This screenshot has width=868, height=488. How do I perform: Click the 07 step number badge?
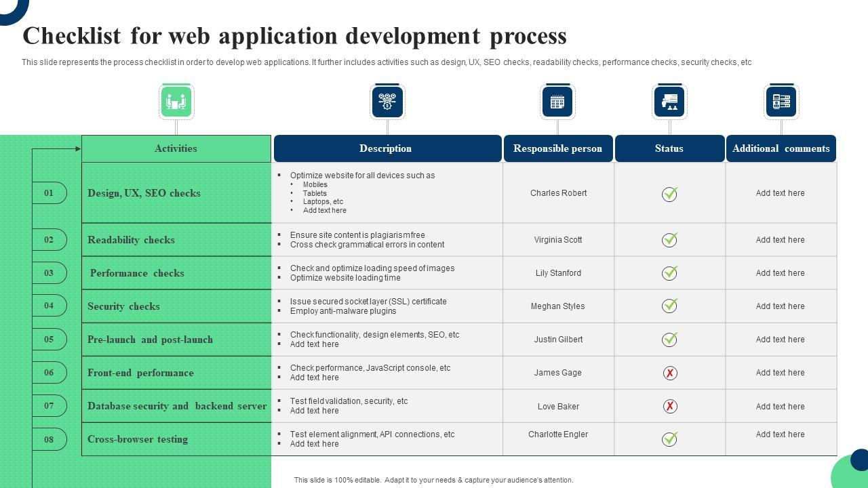point(50,405)
